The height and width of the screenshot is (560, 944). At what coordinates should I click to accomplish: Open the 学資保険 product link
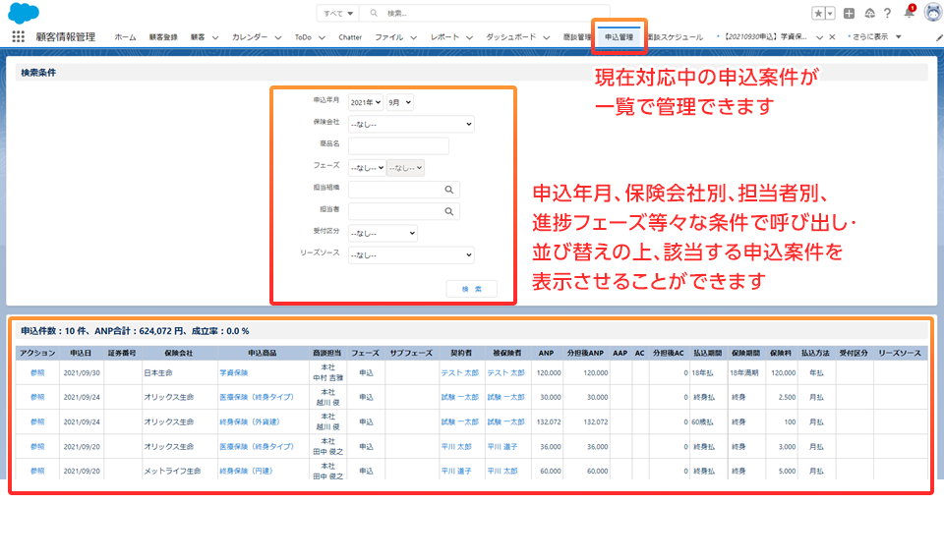[x=234, y=373]
